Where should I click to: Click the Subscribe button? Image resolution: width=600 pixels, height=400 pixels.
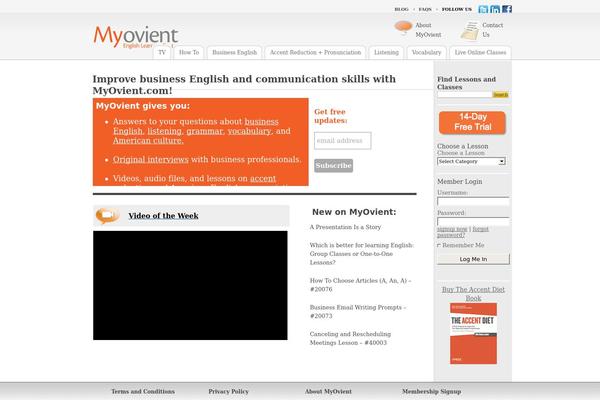click(x=334, y=166)
